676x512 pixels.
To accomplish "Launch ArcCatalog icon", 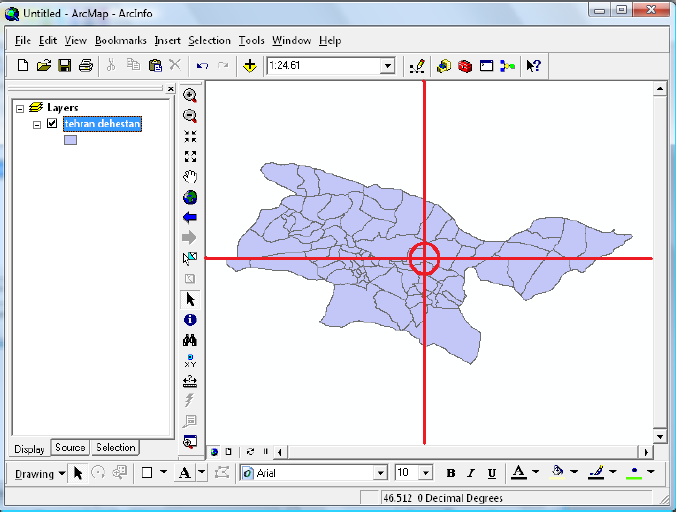I will point(444,66).
